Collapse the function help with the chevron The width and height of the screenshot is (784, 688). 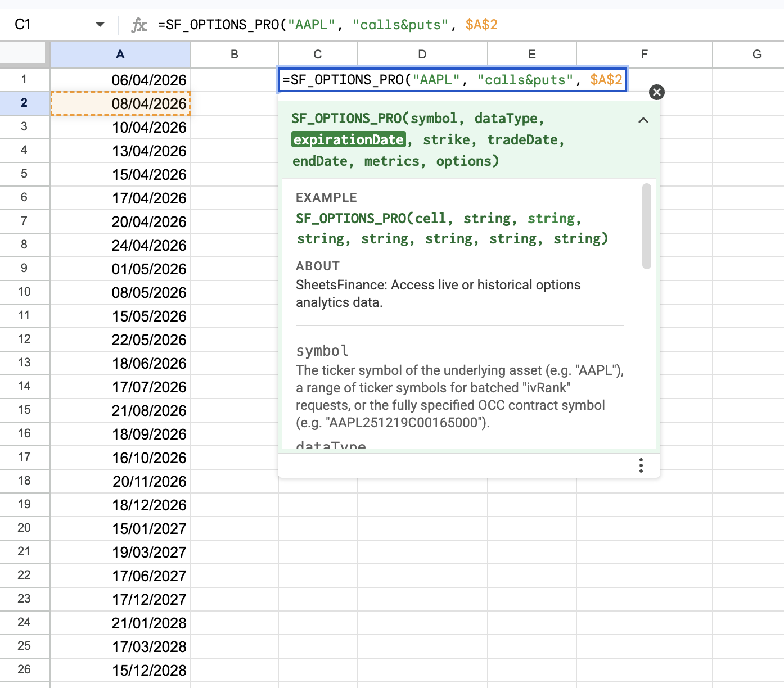(643, 120)
